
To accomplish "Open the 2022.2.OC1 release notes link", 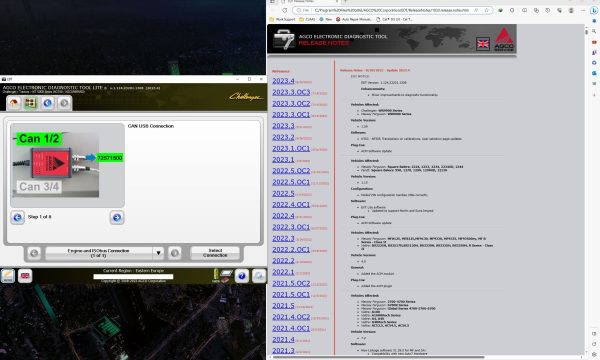I will click(x=291, y=249).
